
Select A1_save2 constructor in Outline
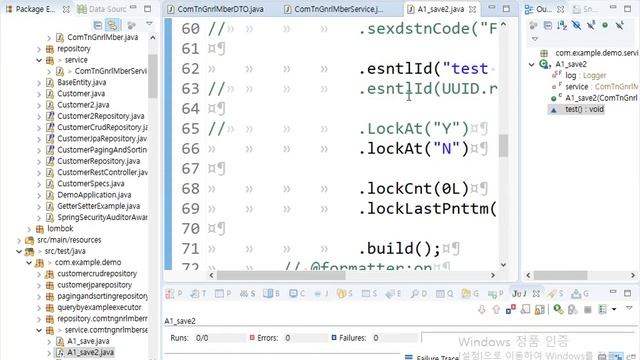(x=601, y=98)
